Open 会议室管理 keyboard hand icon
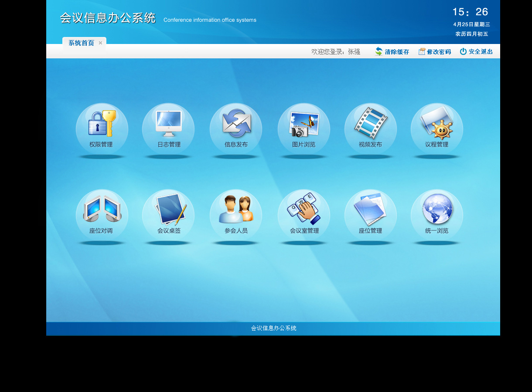The image size is (532, 392). coord(304,209)
